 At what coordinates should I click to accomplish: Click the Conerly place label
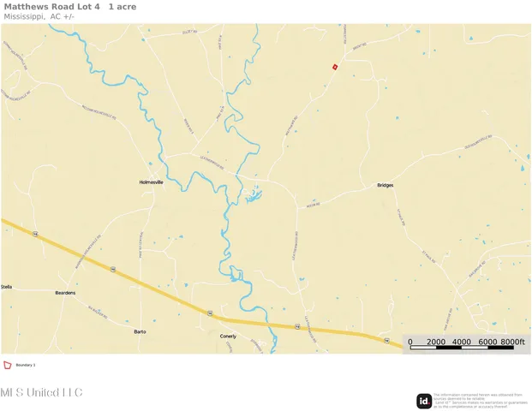pyautogui.click(x=227, y=336)
